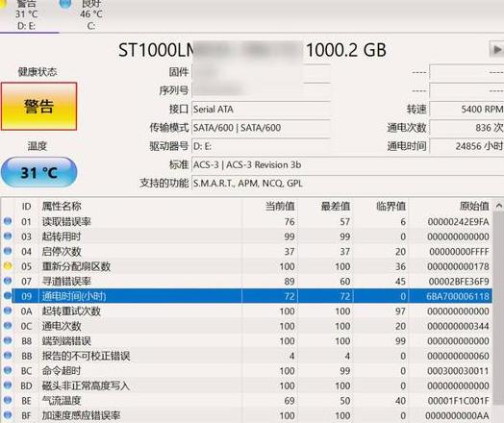The image size is (504, 423).
Task: Click raw value 000000000060
Action: (459, 357)
